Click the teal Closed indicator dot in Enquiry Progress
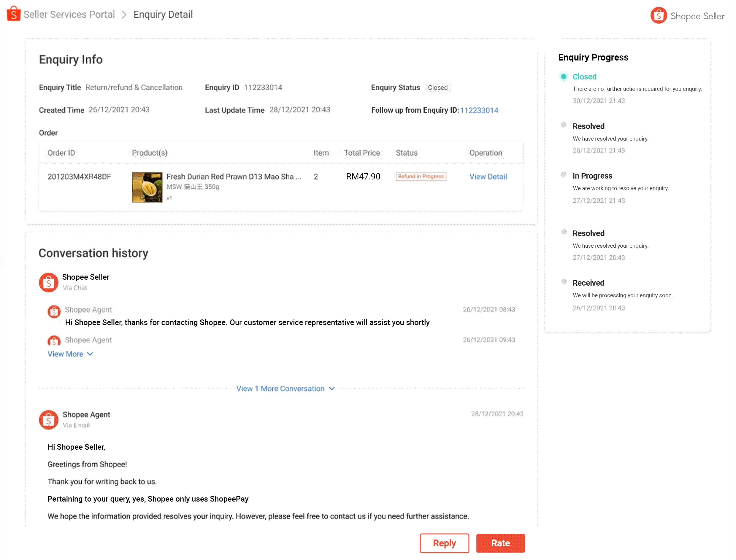This screenshot has height=560, width=736. [x=564, y=76]
